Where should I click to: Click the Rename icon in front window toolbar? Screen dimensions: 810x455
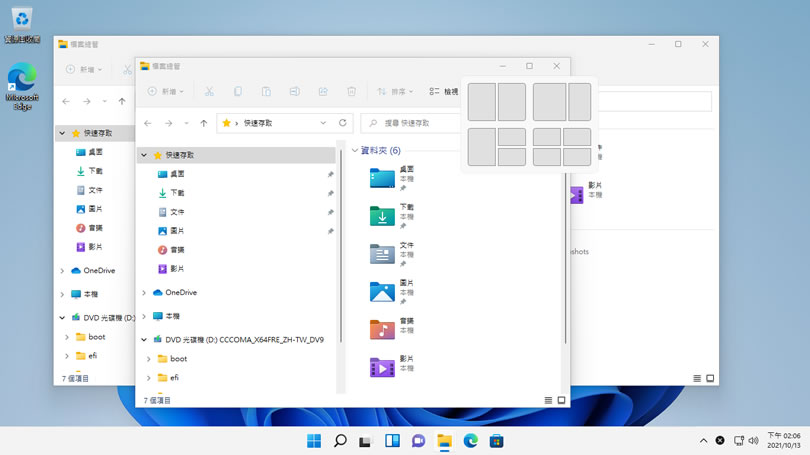294,91
